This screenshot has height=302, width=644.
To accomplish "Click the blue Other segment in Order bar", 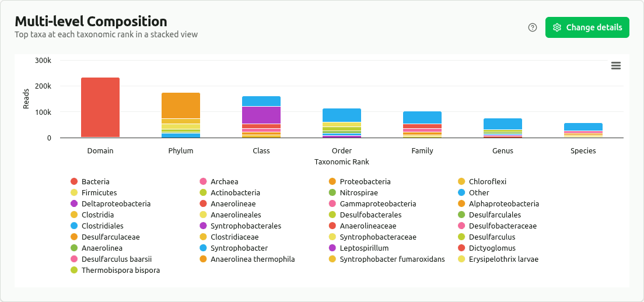I will pos(342,115).
